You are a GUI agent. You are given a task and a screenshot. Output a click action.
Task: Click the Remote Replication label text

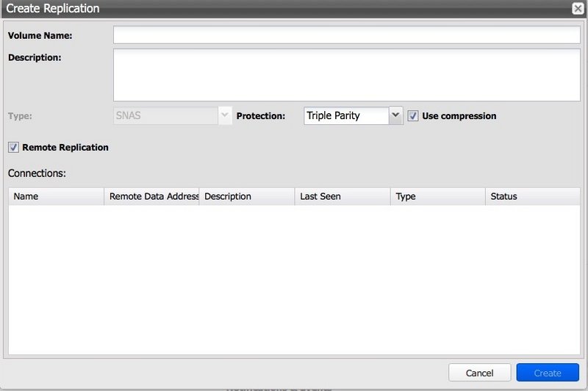click(65, 148)
